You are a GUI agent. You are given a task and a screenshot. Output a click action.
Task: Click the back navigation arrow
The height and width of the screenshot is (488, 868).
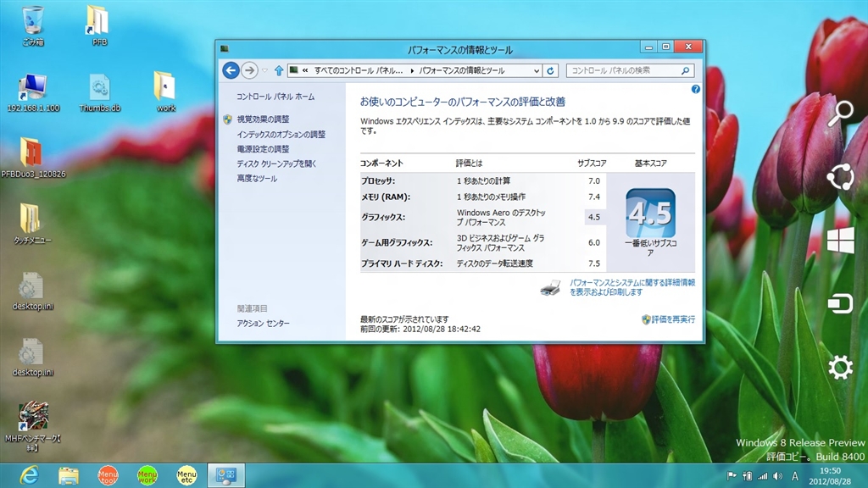231,70
